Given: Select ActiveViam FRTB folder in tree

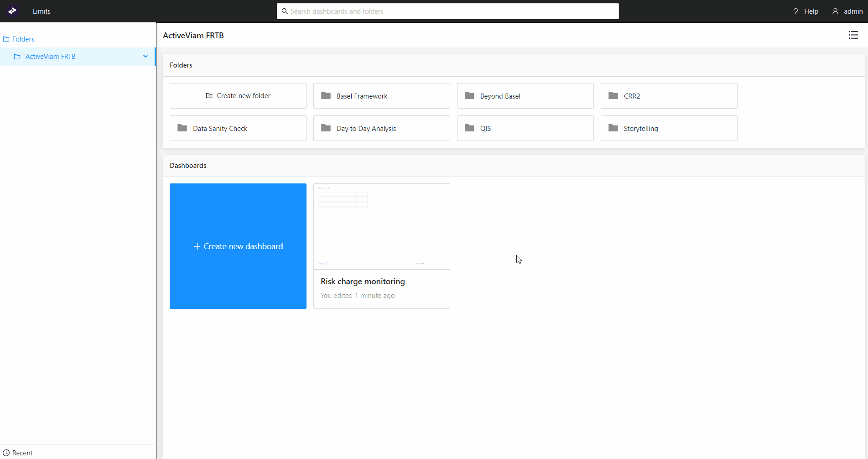Looking at the screenshot, I should [78, 57].
